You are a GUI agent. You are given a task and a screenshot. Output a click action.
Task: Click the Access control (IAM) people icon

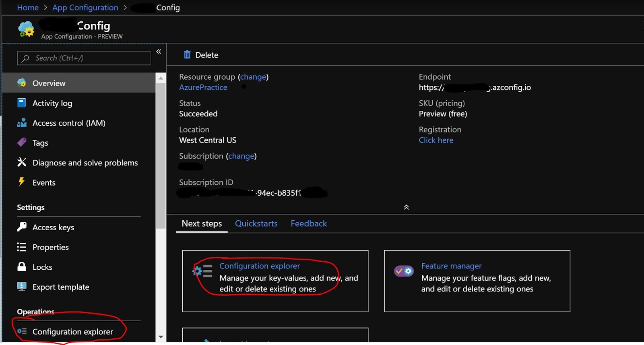22,123
